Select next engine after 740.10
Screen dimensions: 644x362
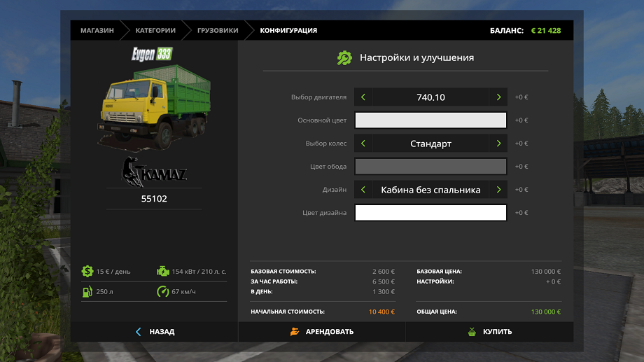click(498, 97)
